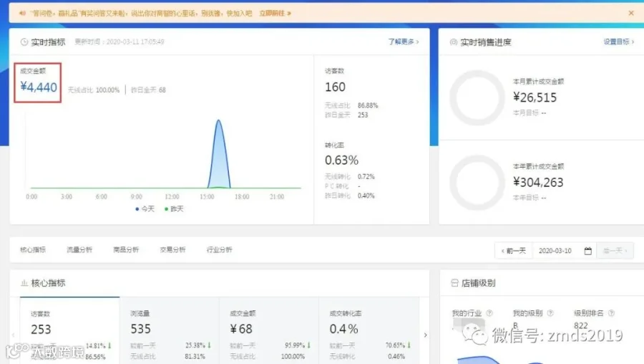Show next core metric cards arrow

[425, 335]
